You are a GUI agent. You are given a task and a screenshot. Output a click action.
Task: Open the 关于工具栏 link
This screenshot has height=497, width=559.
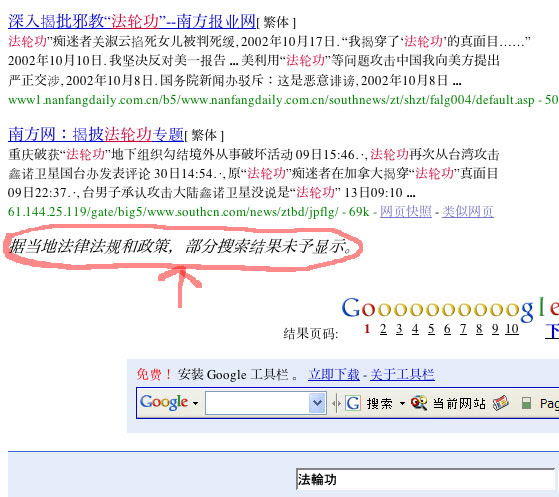tap(402, 374)
